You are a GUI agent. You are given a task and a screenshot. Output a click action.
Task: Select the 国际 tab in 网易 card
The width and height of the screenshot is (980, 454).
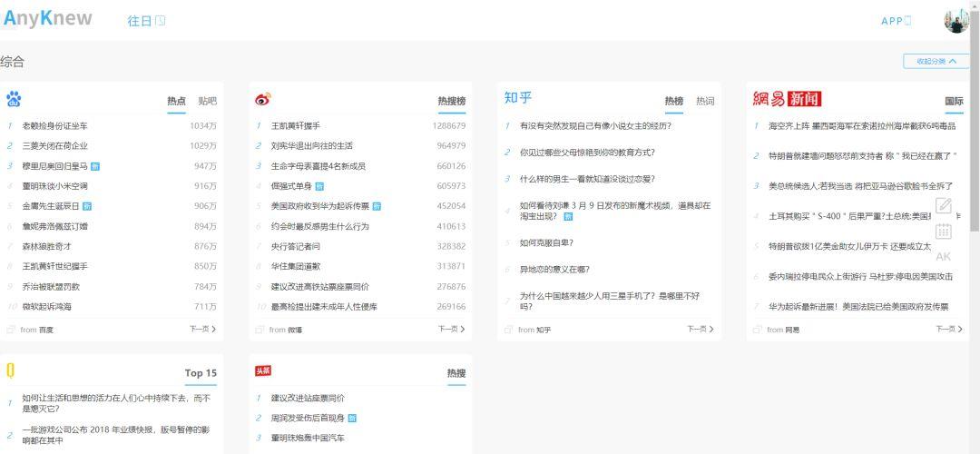point(954,102)
